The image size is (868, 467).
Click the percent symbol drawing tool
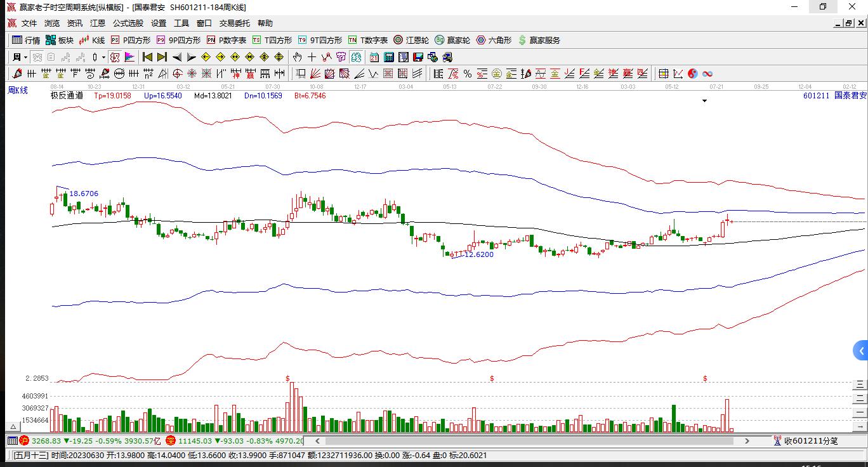[467, 74]
